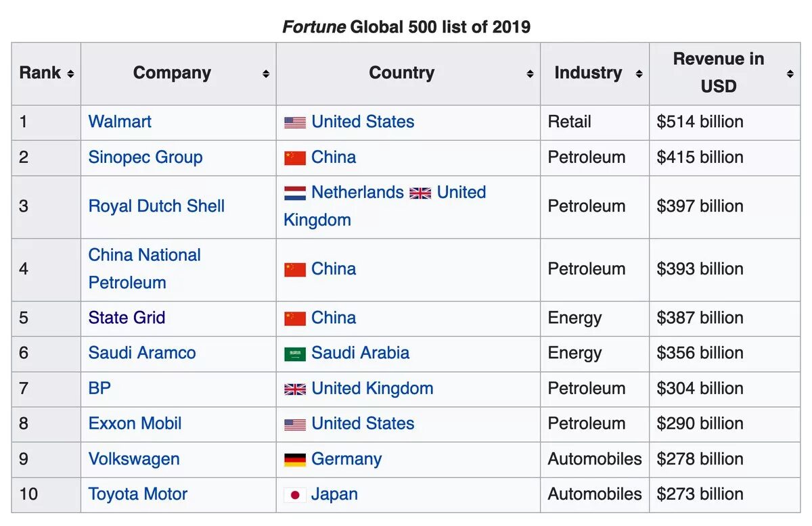812x526 pixels.
Task: Follow the Saudi Arabia country link
Action: pos(360,353)
